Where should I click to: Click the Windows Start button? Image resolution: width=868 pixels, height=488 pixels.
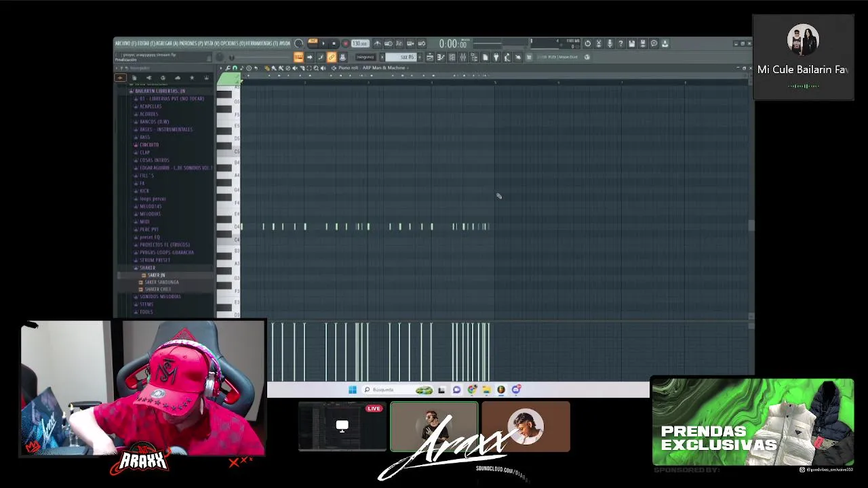[x=352, y=389]
